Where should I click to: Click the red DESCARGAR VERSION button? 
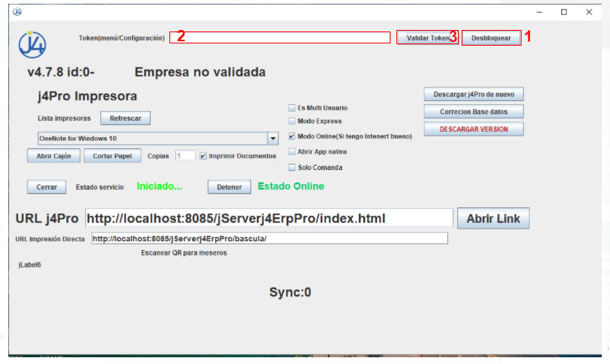(474, 129)
